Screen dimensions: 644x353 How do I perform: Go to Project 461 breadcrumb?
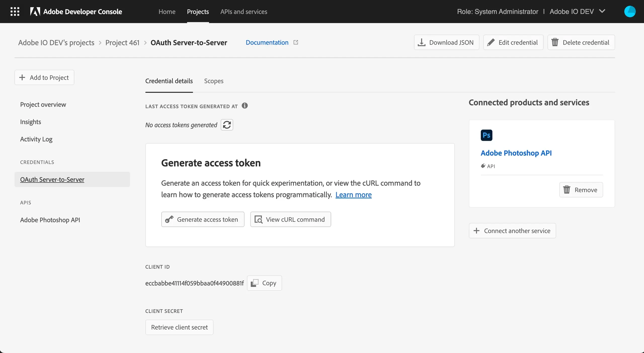pos(122,43)
